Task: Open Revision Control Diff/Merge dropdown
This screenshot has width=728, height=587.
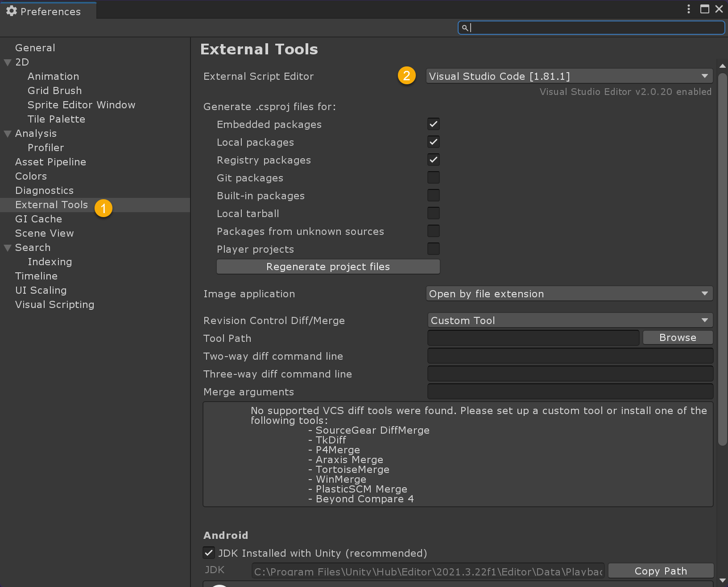Action: 570,320
